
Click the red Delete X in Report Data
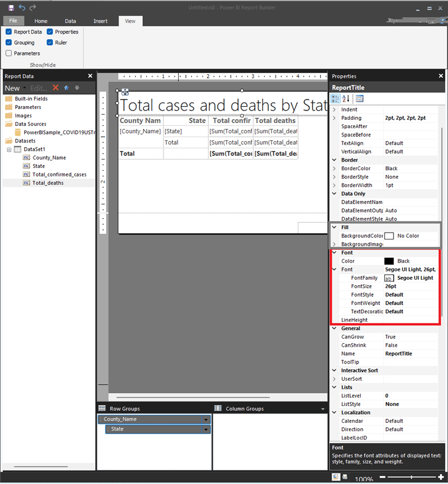[56, 87]
